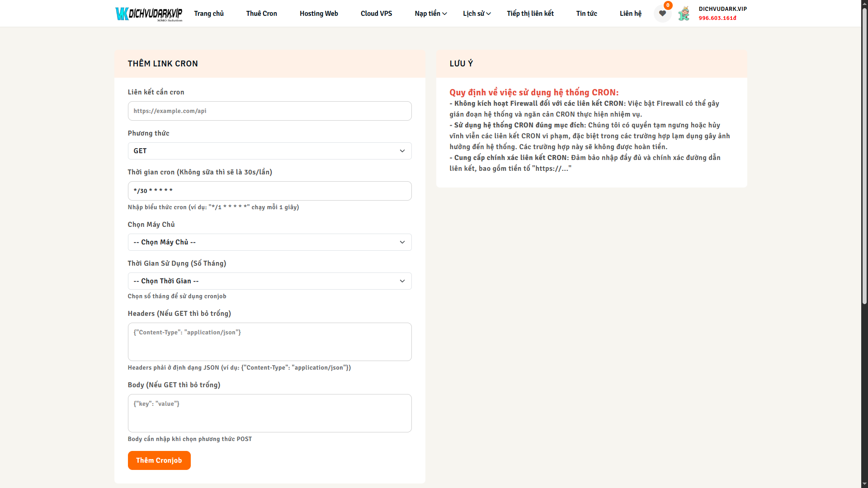The image size is (868, 488).
Task: Open the Chọn Thời Gian dropdown
Action: click(269, 281)
